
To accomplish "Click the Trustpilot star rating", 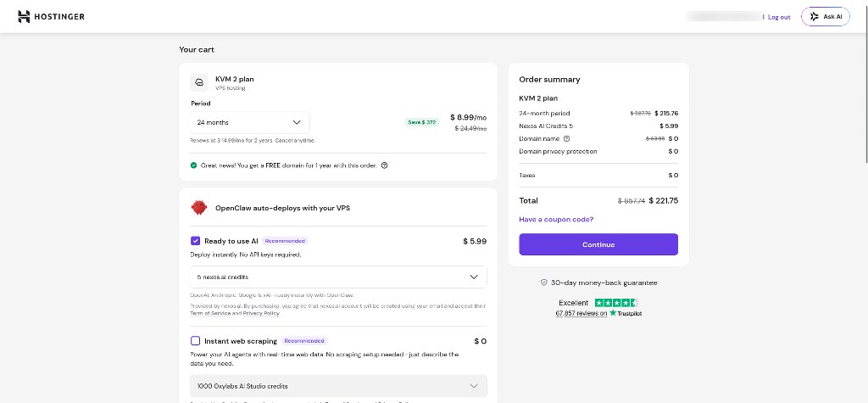I will (x=616, y=303).
